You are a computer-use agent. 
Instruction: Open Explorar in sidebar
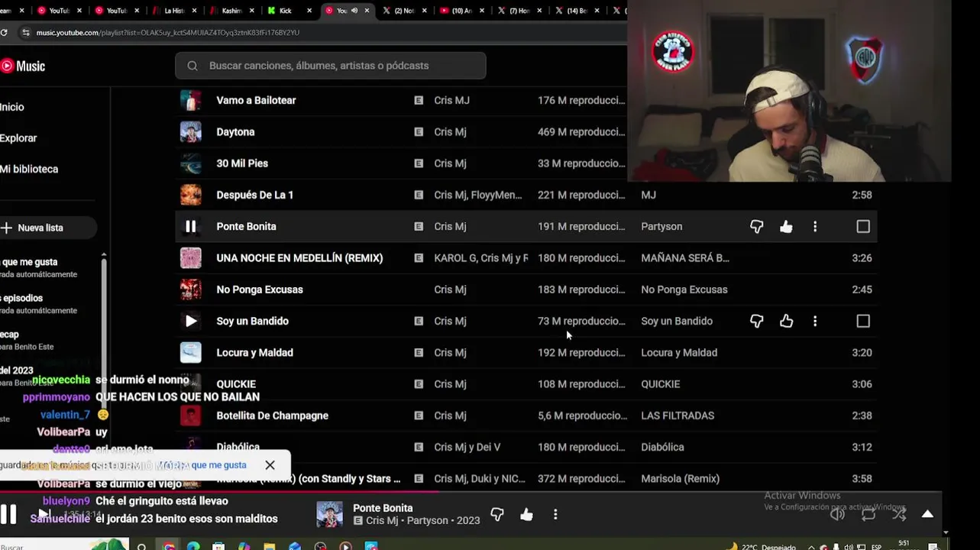click(x=18, y=138)
